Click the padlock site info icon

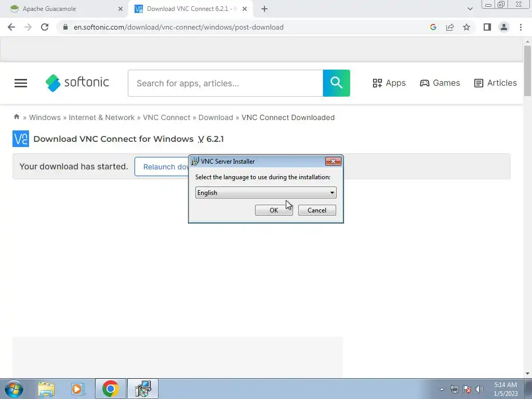[65, 27]
